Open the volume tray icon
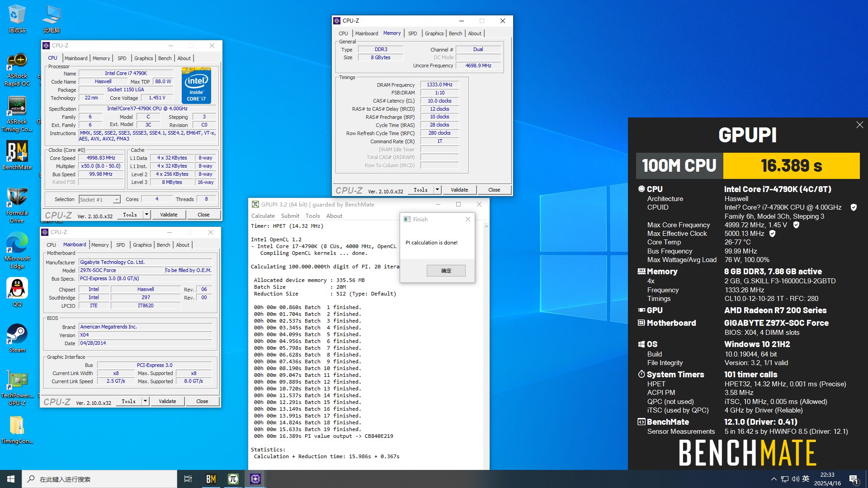 [795, 479]
